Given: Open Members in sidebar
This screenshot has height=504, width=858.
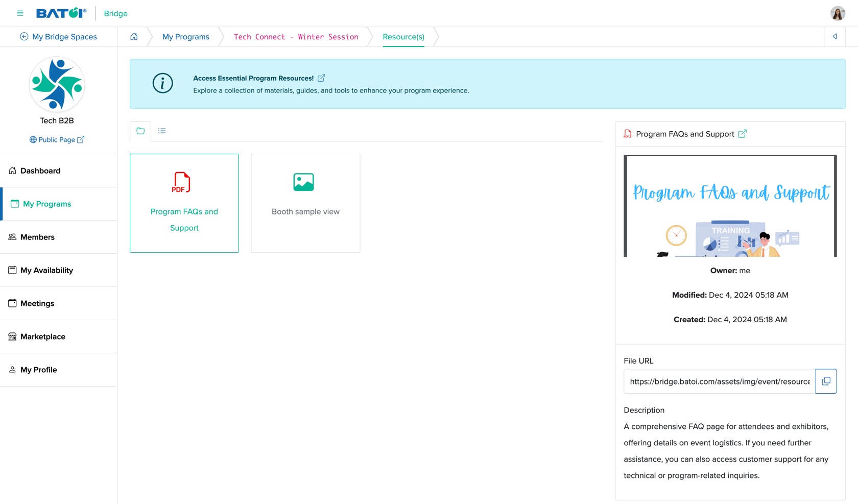Looking at the screenshot, I should pos(59,237).
